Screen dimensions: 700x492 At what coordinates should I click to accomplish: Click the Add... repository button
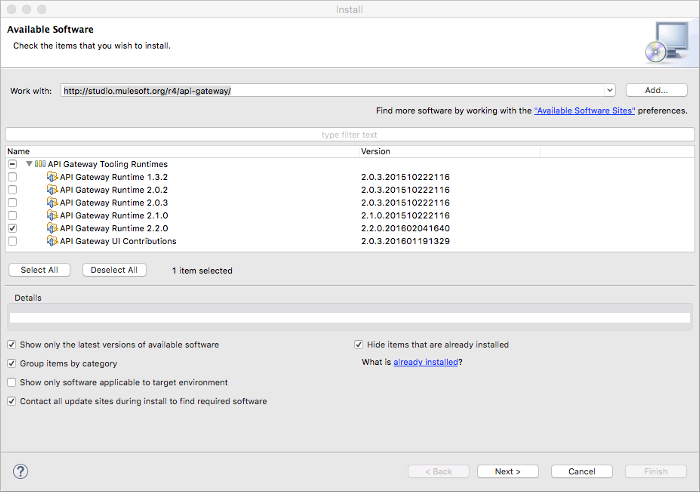pyautogui.click(x=656, y=90)
